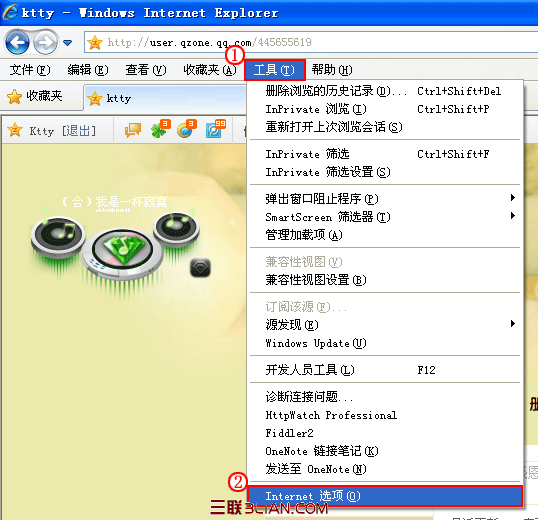Open the blue refresh icon with badge 99
This screenshot has width=538, height=520.
(x=215, y=129)
